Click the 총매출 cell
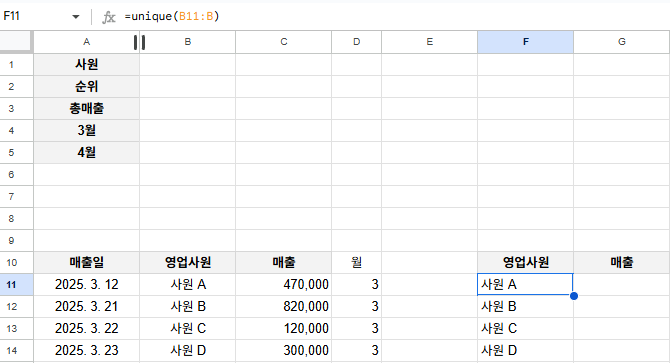670x363 pixels. point(86,108)
